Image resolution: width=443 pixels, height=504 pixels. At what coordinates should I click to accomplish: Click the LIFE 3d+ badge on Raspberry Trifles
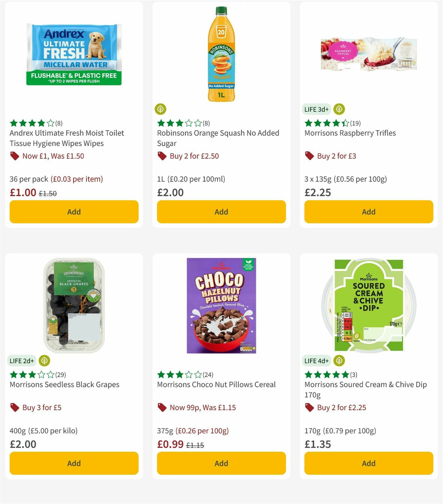click(316, 109)
